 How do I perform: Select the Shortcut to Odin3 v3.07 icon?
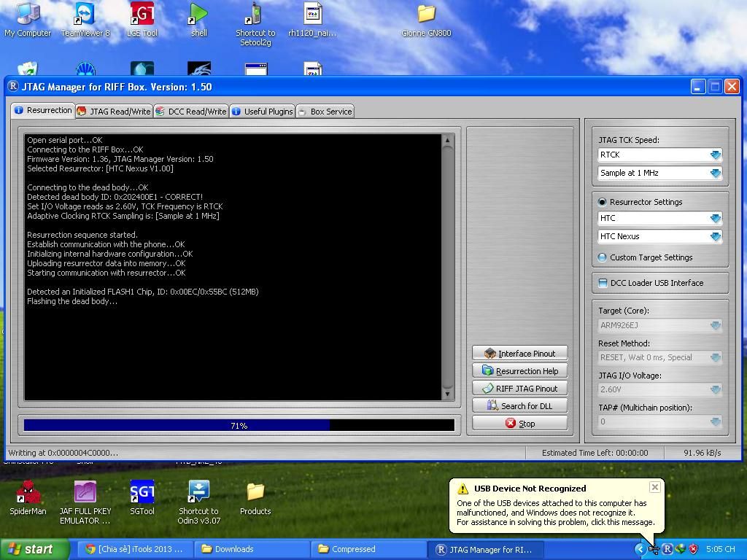tap(199, 502)
